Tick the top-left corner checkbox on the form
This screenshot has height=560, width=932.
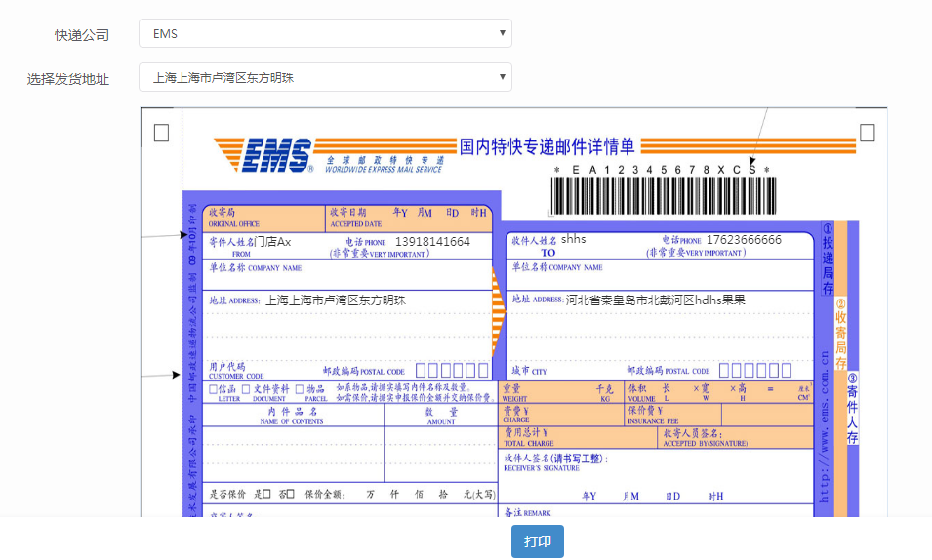161,133
